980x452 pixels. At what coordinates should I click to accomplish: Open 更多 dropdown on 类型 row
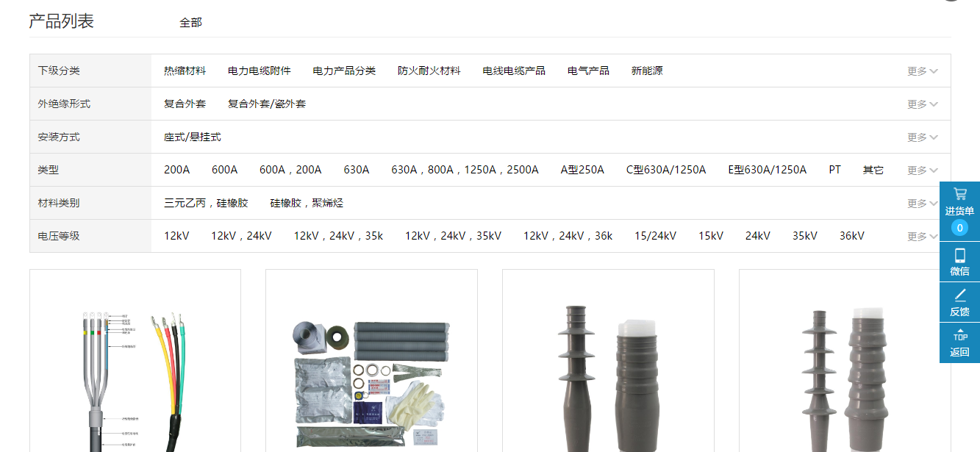click(921, 170)
